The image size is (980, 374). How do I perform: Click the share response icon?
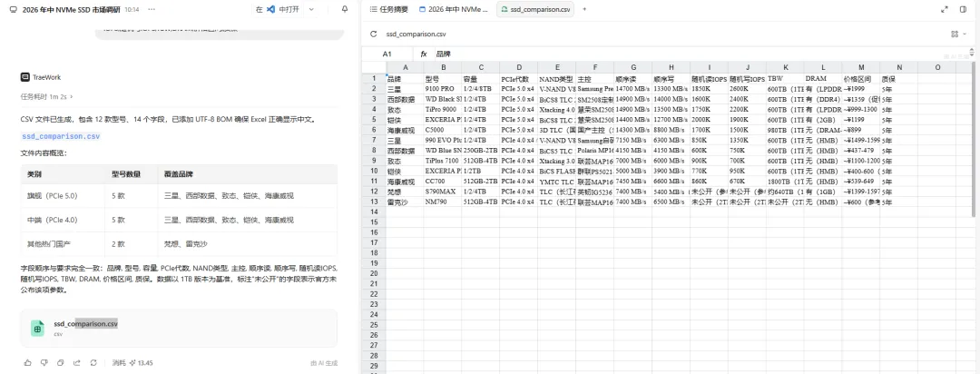coord(77,363)
